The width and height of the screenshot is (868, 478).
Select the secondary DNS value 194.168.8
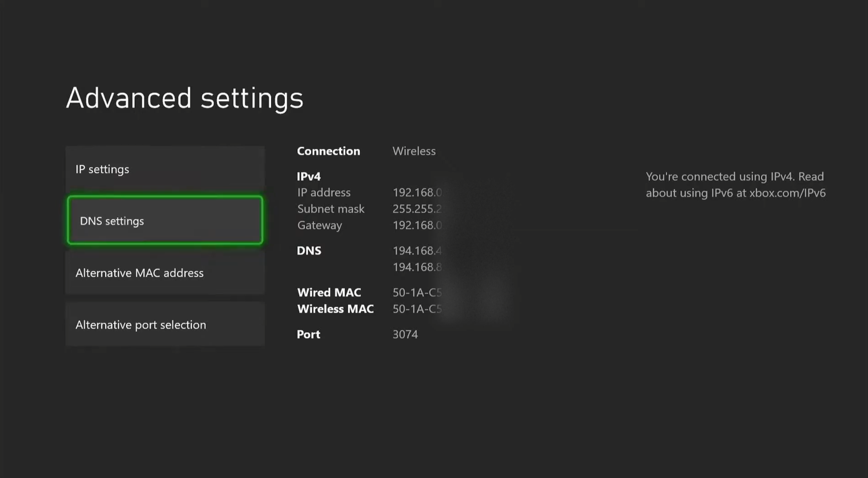point(417,267)
